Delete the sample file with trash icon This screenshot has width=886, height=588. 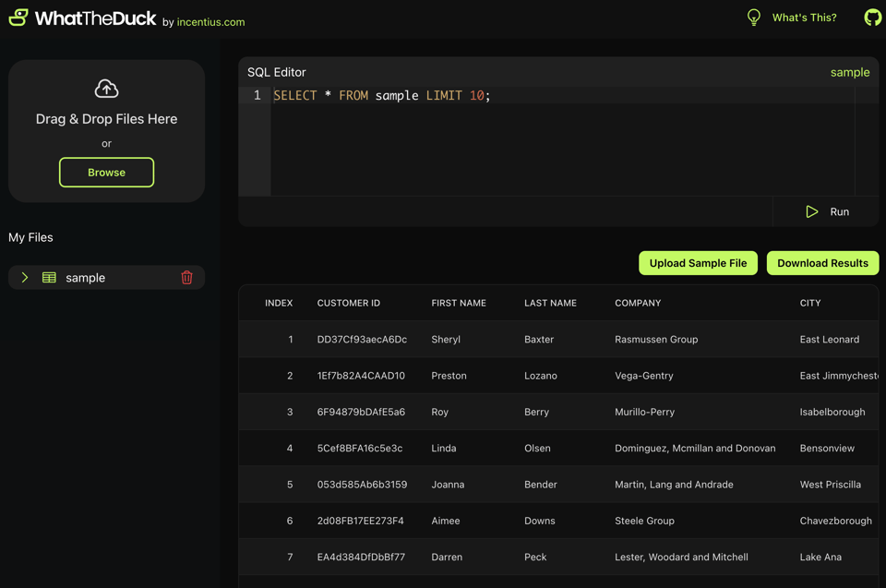[x=186, y=278]
